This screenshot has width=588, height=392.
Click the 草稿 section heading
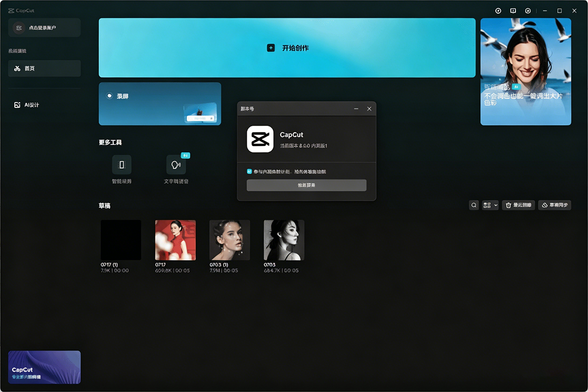[104, 206]
